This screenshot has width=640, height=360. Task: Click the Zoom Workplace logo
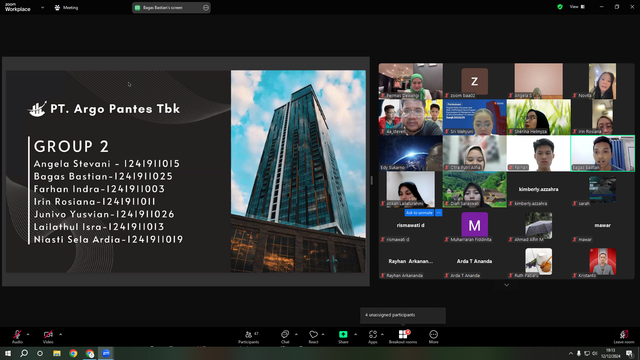pos(18,7)
